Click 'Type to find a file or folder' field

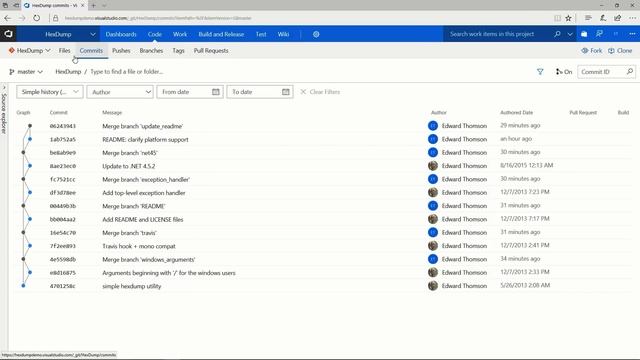(127, 72)
